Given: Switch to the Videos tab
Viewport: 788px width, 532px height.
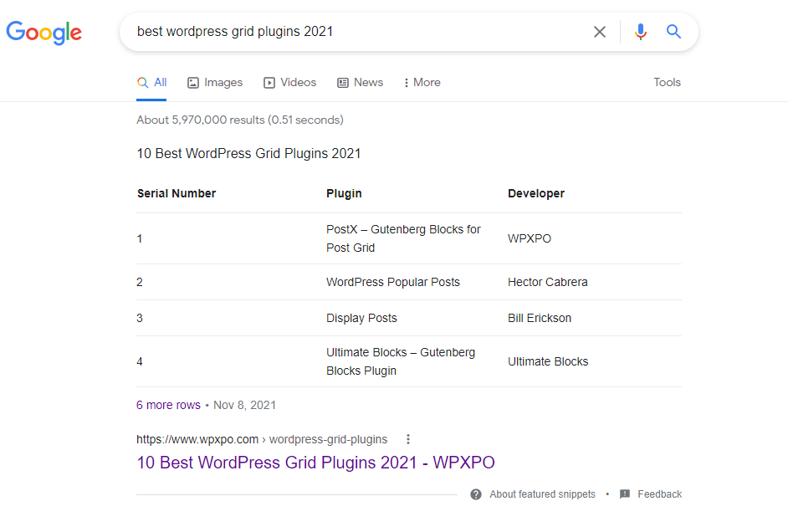Looking at the screenshot, I should [x=290, y=82].
